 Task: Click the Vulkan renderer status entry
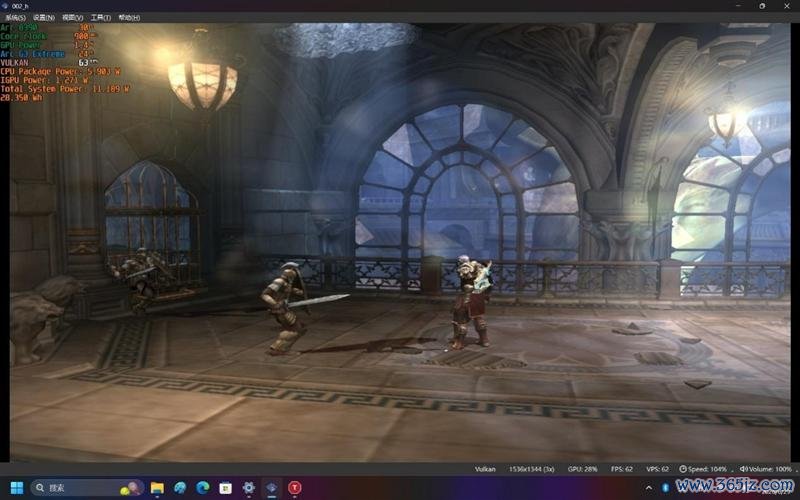pyautogui.click(x=485, y=469)
